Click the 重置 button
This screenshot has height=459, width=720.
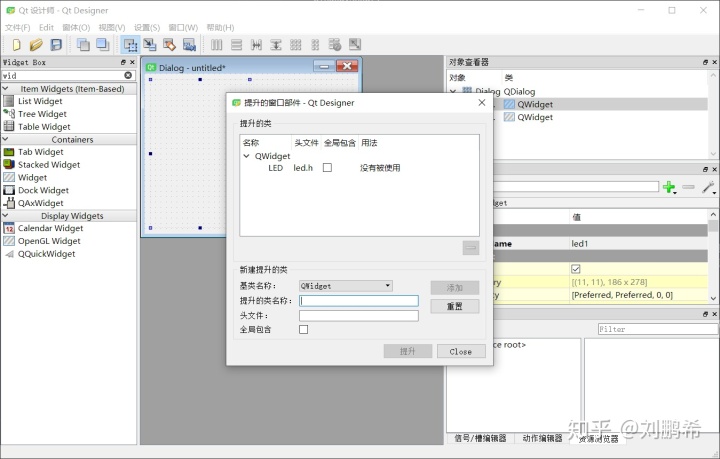click(x=455, y=306)
